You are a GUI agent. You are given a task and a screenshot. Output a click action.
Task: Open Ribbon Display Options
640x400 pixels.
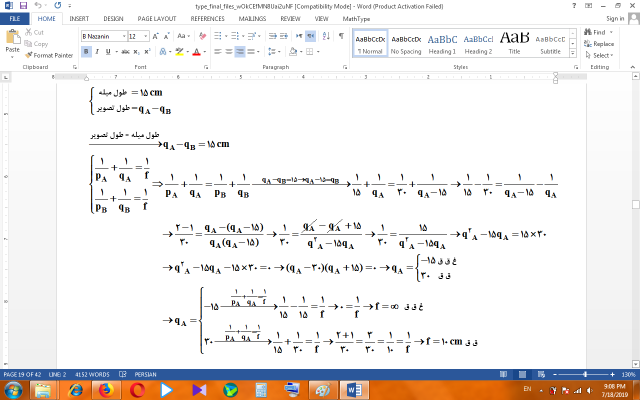[x=589, y=6]
